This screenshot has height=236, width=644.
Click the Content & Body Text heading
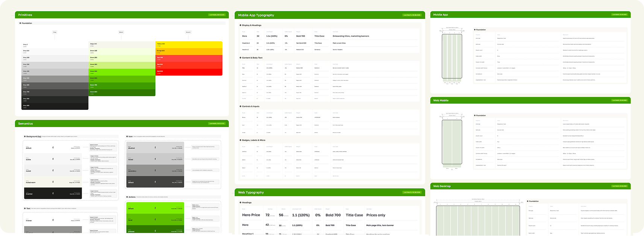(x=252, y=58)
